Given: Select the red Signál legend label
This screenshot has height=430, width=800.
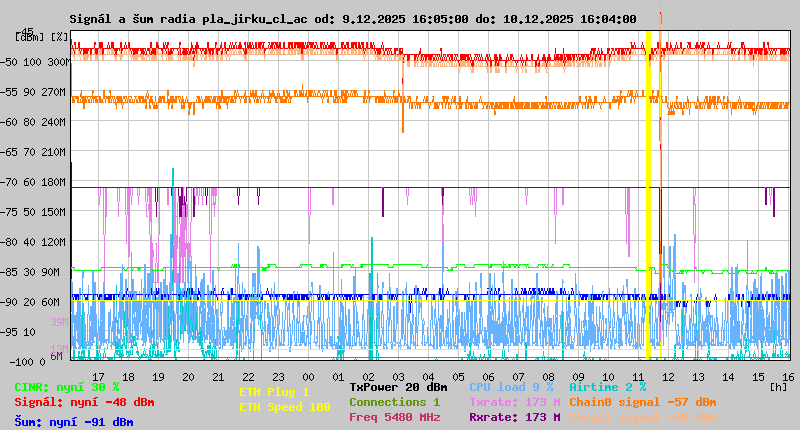Looking at the screenshot, I should [x=84, y=402].
